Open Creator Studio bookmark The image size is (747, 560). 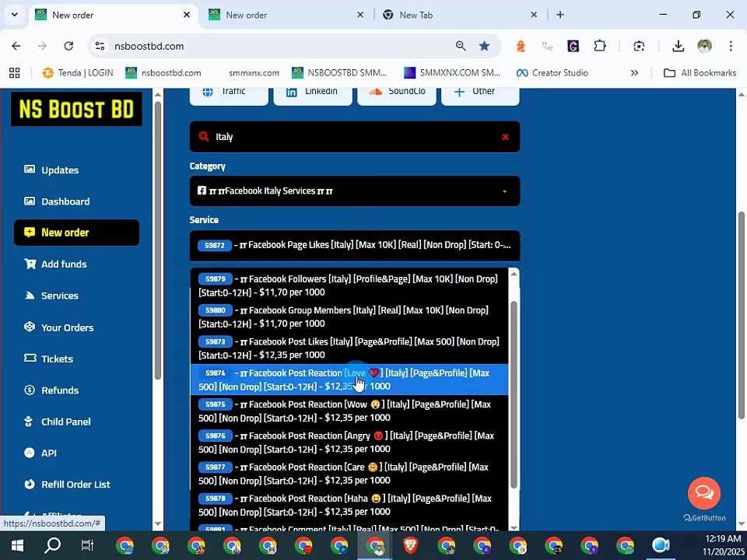coord(552,73)
